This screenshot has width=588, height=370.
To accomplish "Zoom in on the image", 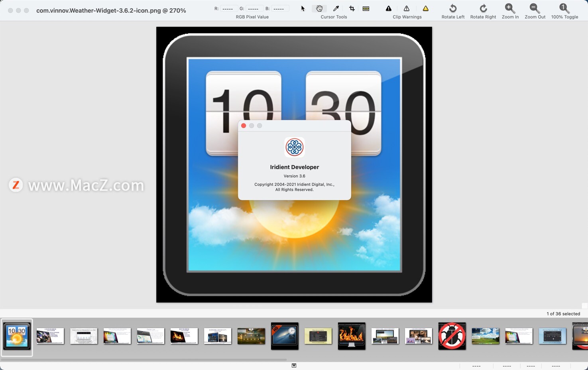I will 510,11.
